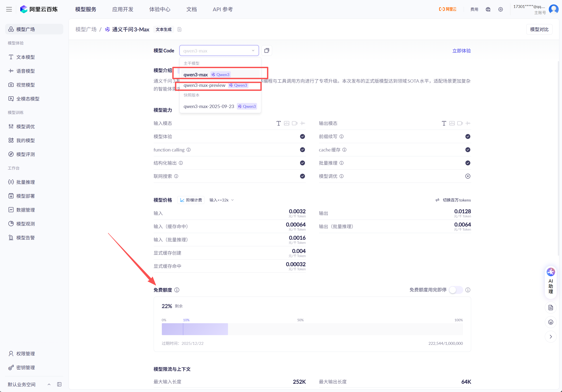Collapse sidebar using bottom panel icon
The image size is (562, 392).
[x=59, y=384]
